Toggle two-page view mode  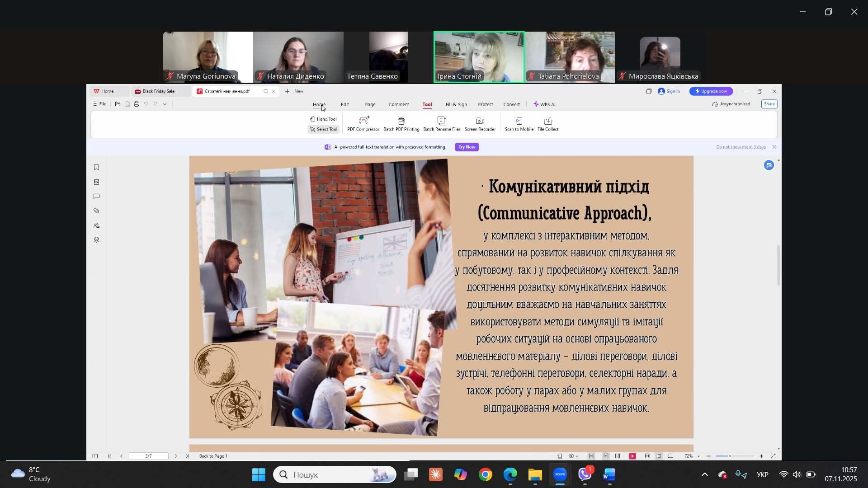(618, 456)
